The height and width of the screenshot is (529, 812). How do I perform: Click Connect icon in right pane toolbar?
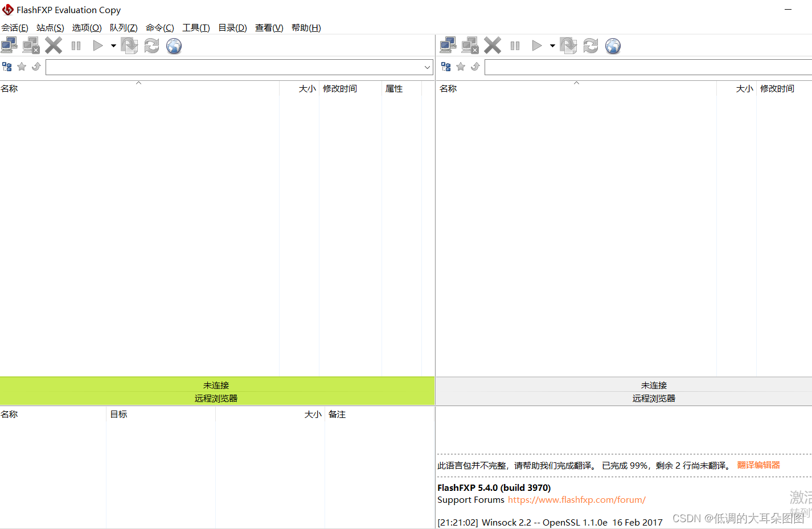pyautogui.click(x=448, y=46)
